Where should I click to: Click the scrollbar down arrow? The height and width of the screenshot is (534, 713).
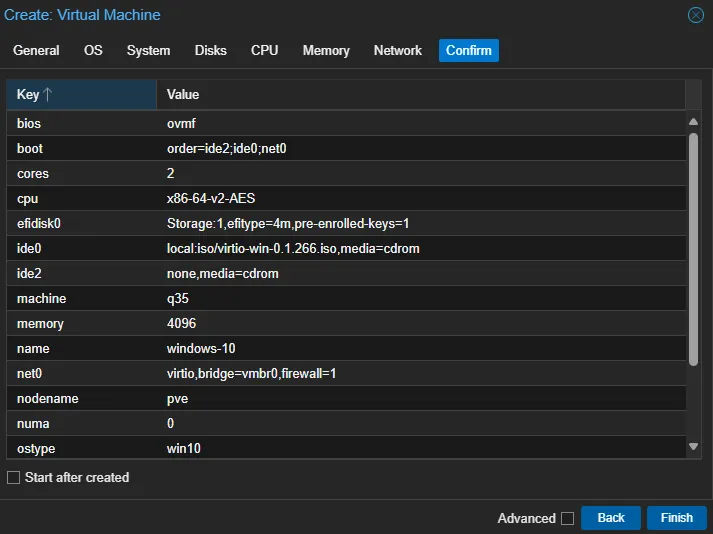(693, 447)
